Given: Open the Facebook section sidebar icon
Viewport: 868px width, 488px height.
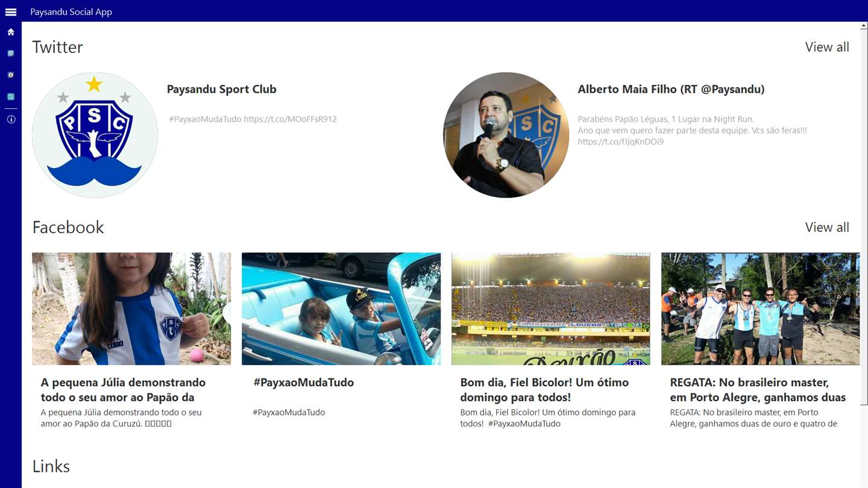Looking at the screenshot, I should click(x=11, y=75).
